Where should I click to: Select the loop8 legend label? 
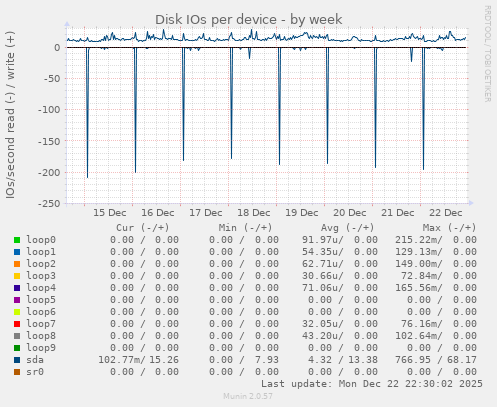[x=41, y=336]
